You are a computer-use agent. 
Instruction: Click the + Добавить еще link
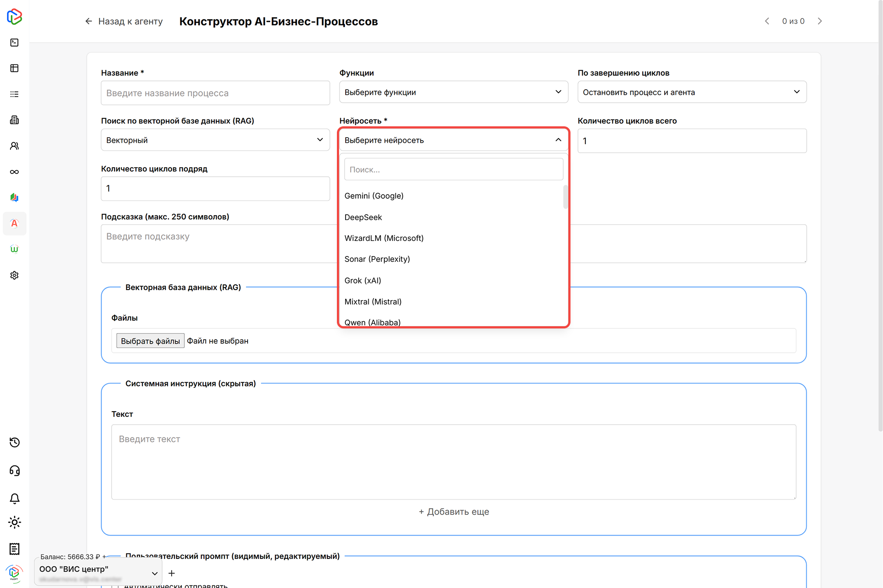point(454,512)
